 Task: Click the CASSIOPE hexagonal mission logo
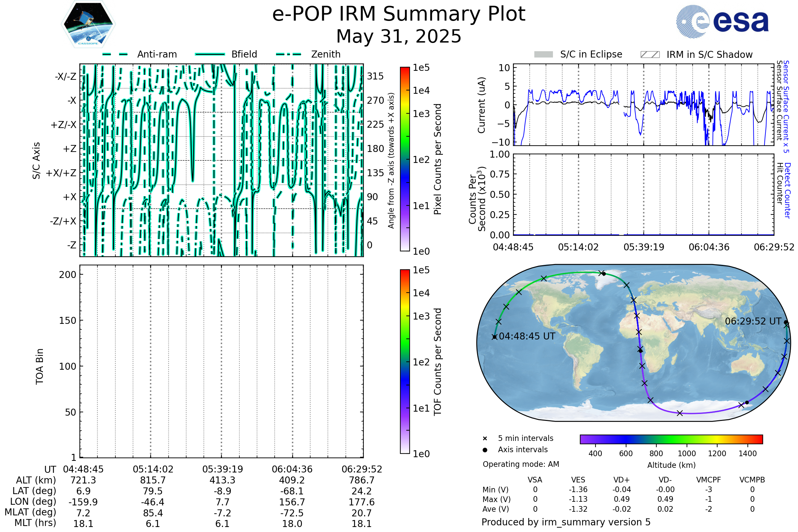[x=88, y=24]
